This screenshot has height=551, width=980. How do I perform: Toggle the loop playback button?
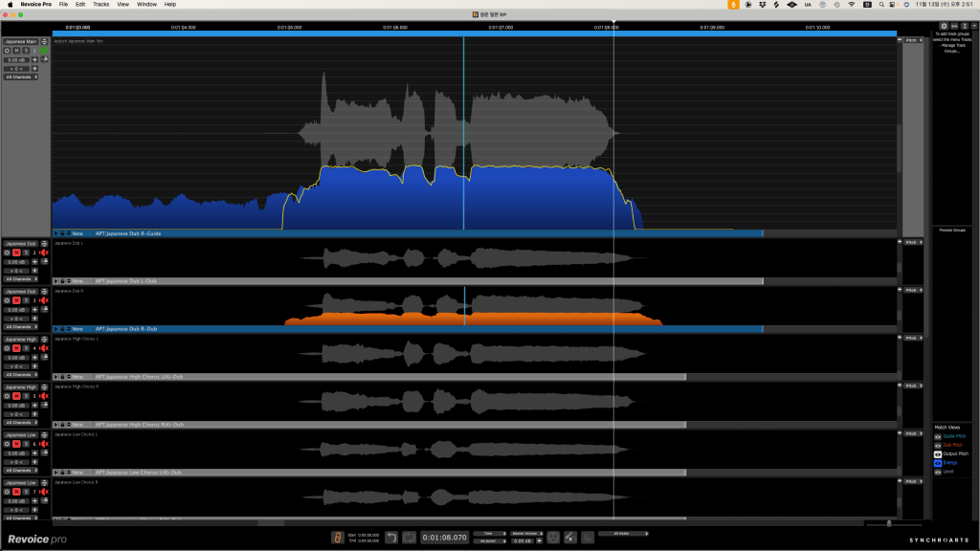pyautogui.click(x=409, y=538)
